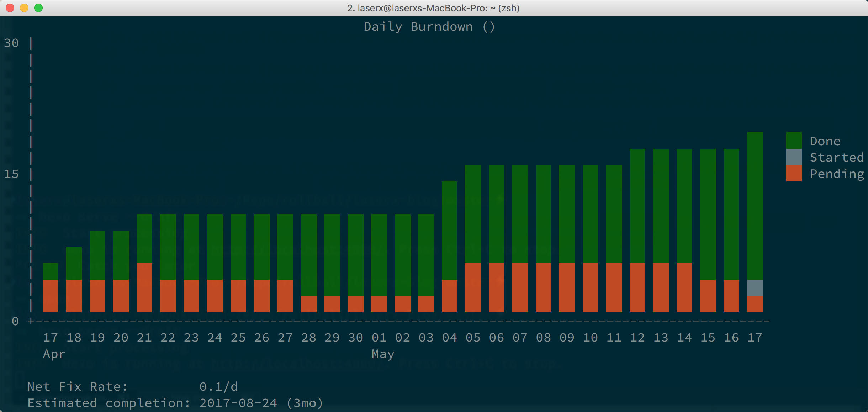
Task: Click the green Done bar above label 12
Action: point(637,206)
